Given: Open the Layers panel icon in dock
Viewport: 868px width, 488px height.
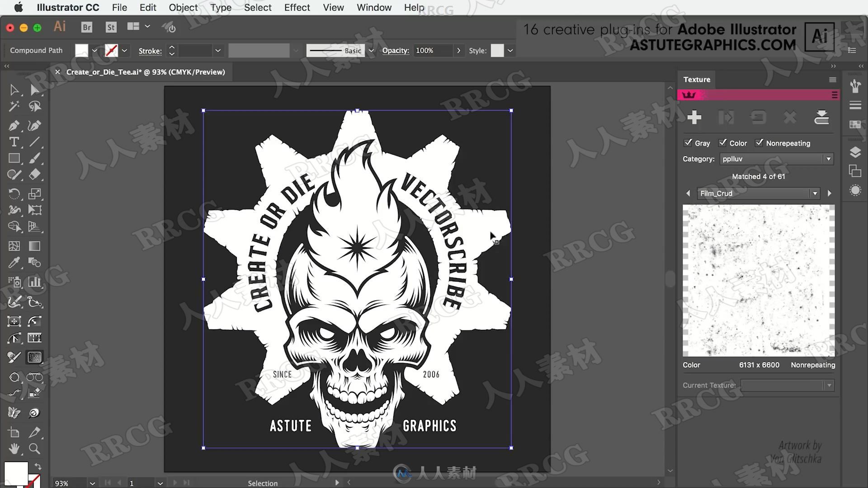Looking at the screenshot, I should (x=855, y=152).
